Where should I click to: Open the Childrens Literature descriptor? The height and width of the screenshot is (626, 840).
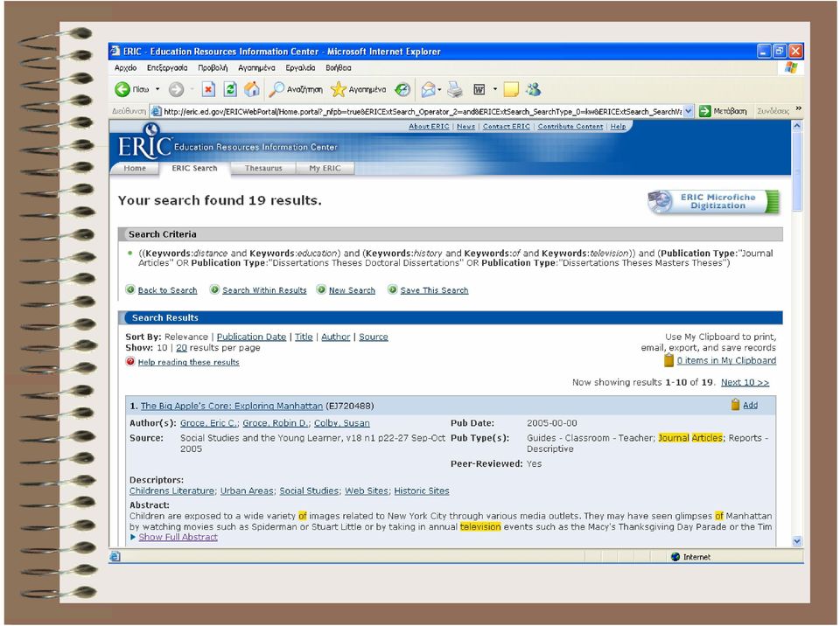click(x=172, y=491)
